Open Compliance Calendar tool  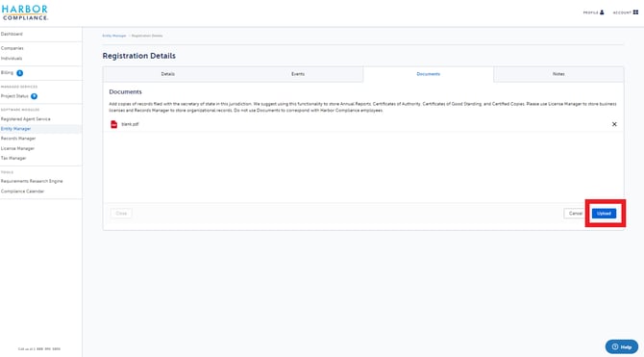pos(23,191)
